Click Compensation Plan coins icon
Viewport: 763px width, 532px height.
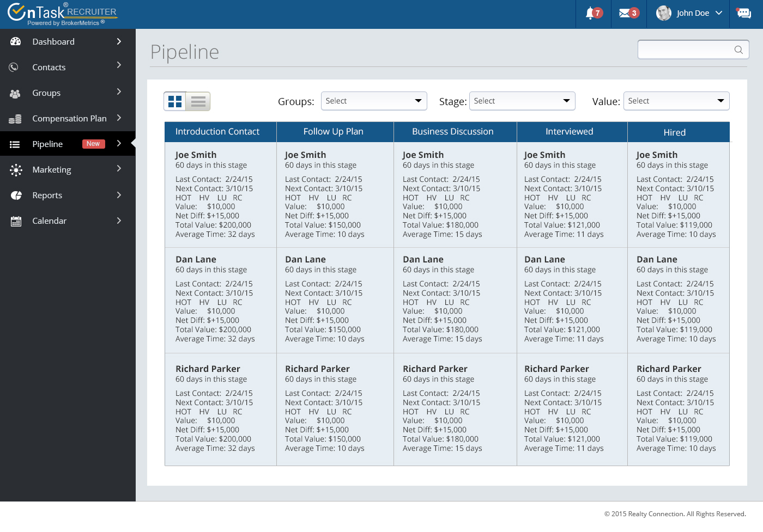point(15,119)
